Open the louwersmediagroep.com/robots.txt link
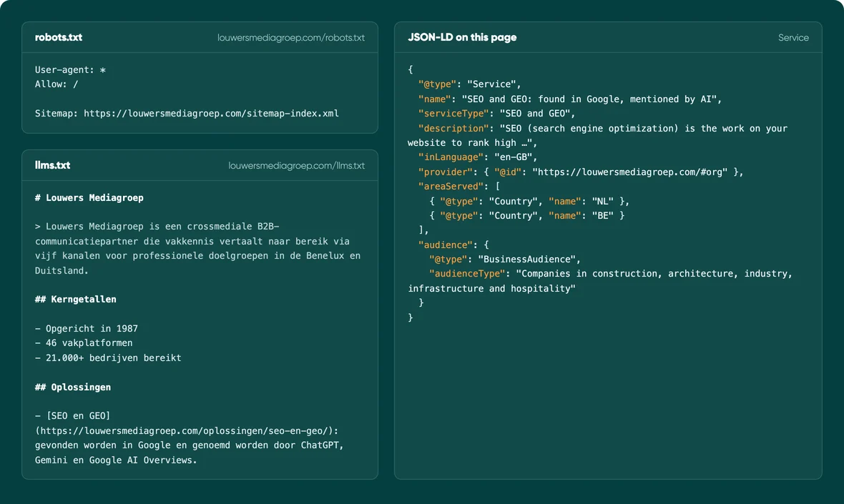 (290, 38)
